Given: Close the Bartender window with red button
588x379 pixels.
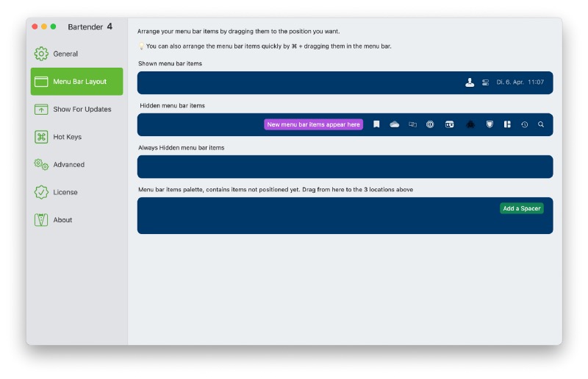Looking at the screenshot, I should 35,26.
